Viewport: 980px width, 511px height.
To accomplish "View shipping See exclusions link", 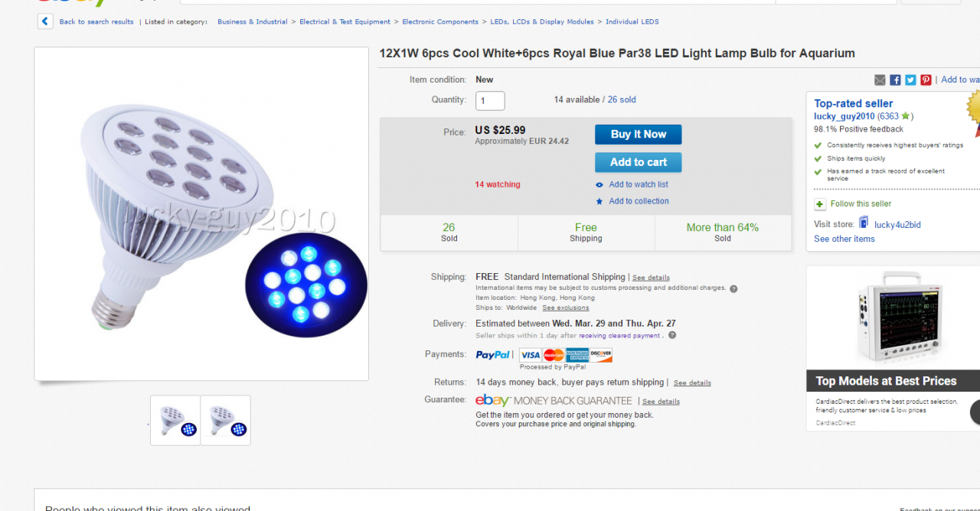I will (566, 308).
